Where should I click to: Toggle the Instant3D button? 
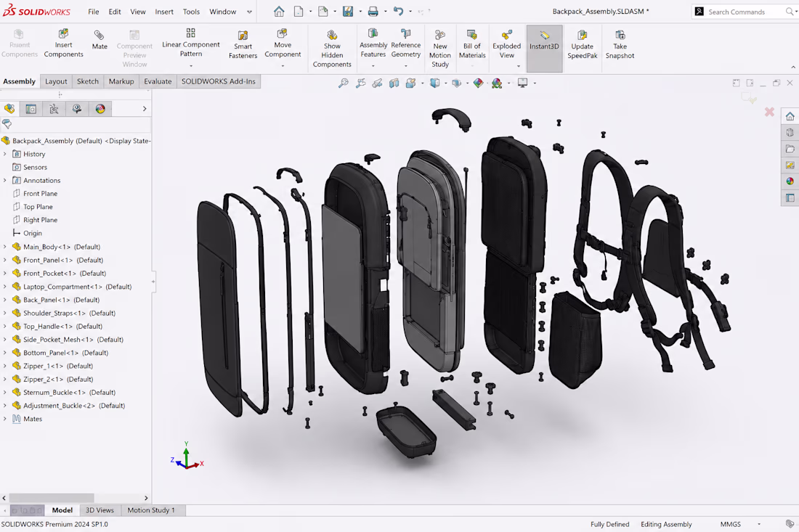(x=544, y=49)
